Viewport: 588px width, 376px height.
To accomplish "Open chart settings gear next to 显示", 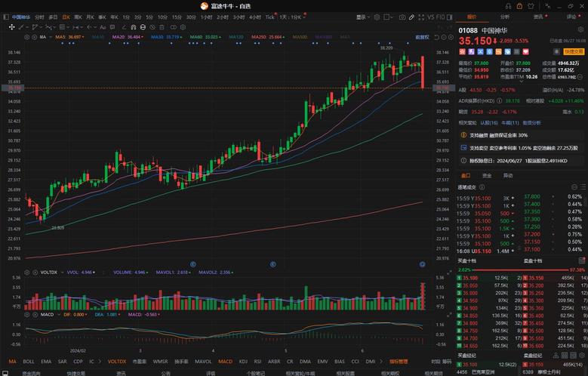I will (x=377, y=17).
